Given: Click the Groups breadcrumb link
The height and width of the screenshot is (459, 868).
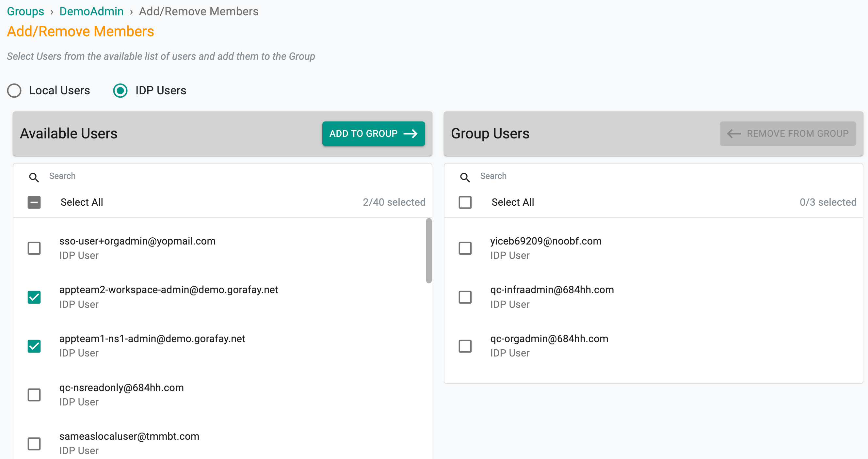Looking at the screenshot, I should coord(25,11).
